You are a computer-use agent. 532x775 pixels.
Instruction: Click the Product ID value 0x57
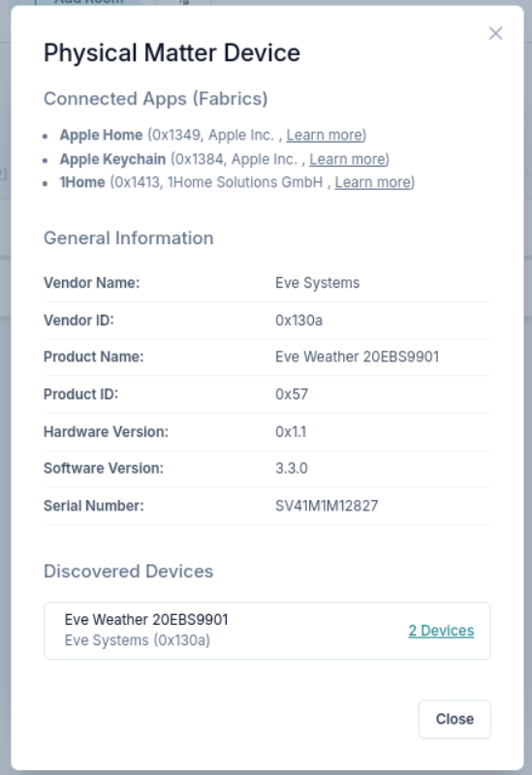[292, 394]
